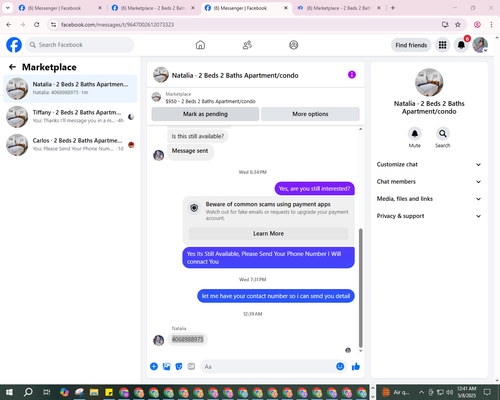The width and height of the screenshot is (500, 400).
Task: View site information icon in address bar
Action: (54, 25)
